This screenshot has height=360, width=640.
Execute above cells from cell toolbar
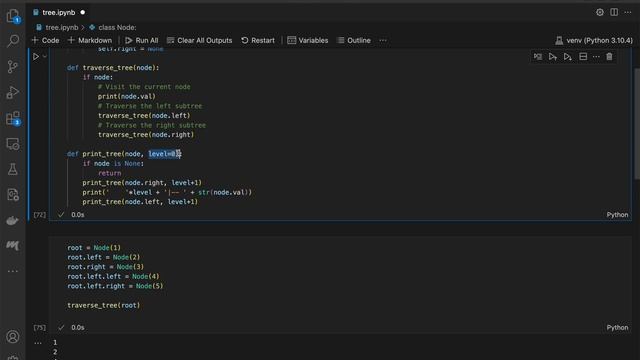click(553, 57)
